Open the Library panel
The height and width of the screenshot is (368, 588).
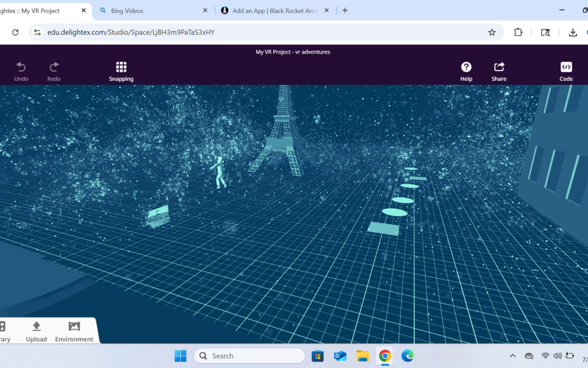(4, 331)
